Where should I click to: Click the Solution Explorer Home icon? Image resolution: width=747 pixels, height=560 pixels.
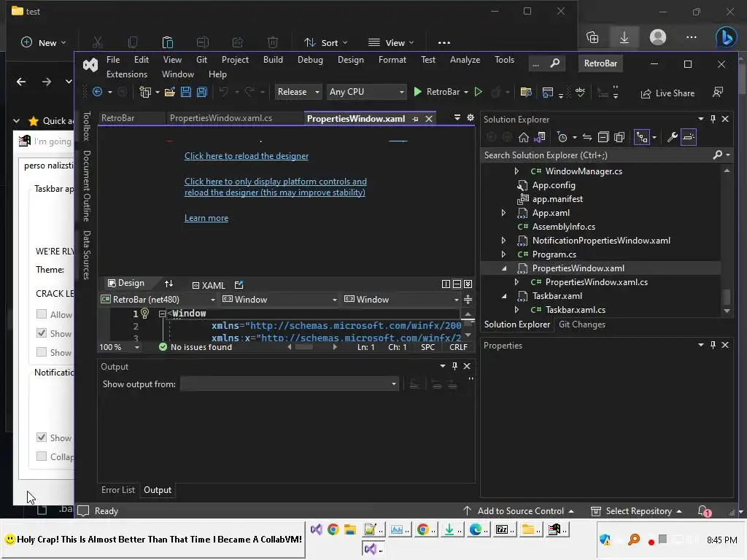tap(524, 138)
